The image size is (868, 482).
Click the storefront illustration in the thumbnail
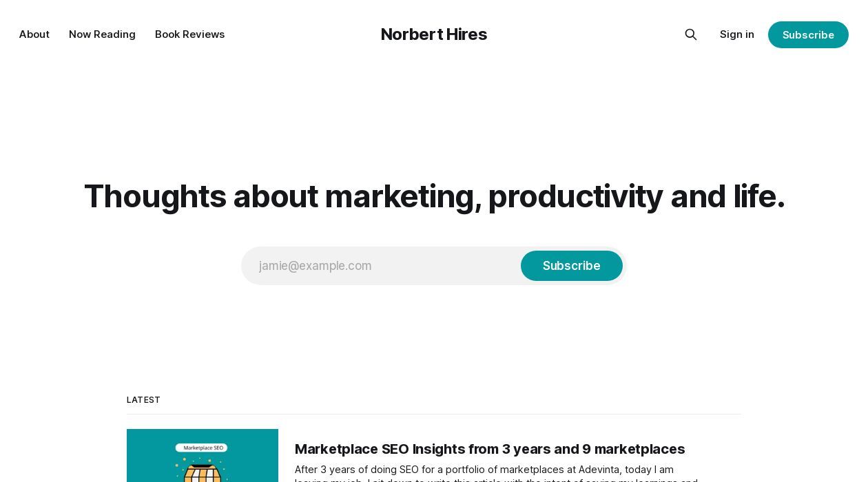(202, 472)
